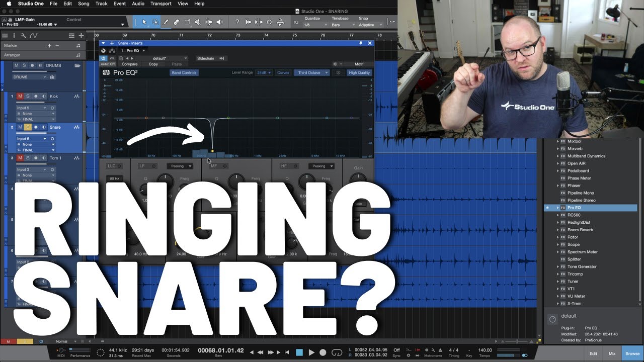This screenshot has width=644, height=362.
Task: Click the loop button in transport
Action: click(337, 352)
